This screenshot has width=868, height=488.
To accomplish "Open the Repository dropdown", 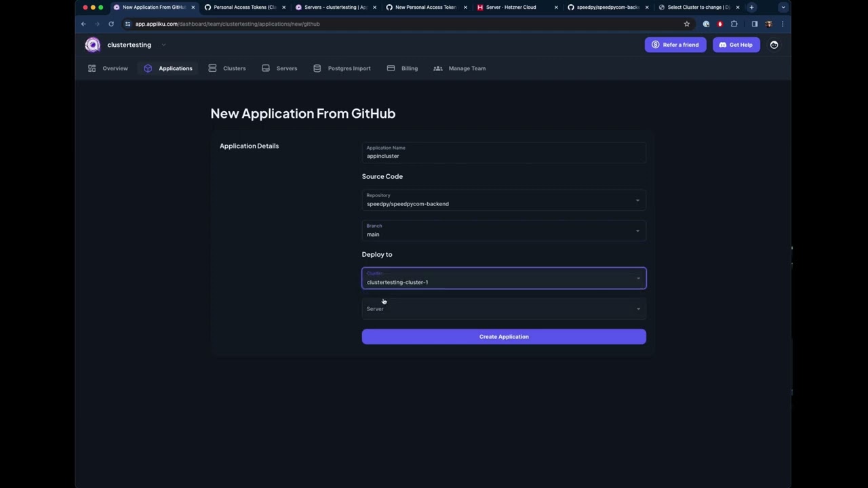I will tap(504, 200).
